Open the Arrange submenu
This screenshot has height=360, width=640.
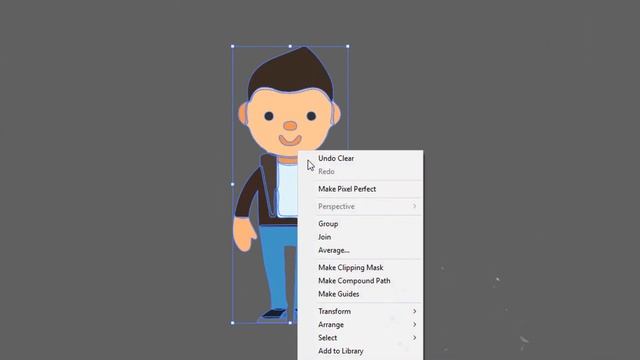click(x=360, y=324)
